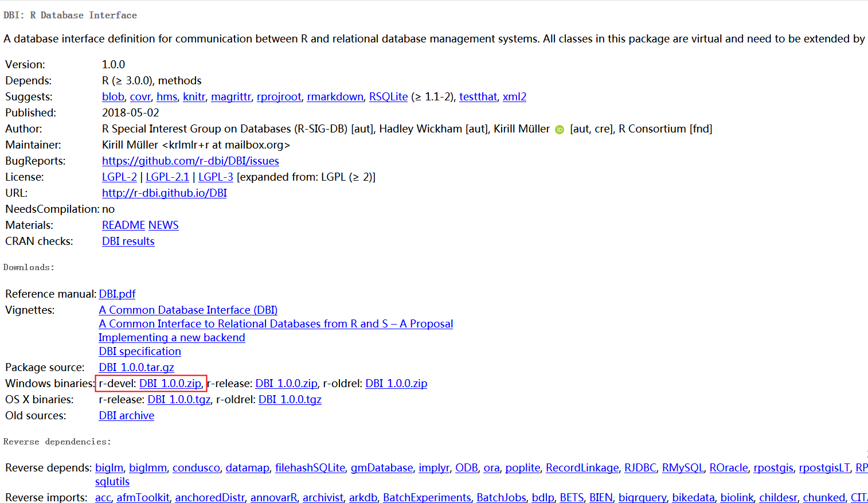The image size is (868, 503).
Task: Open the ROracle package link
Action: 729,468
